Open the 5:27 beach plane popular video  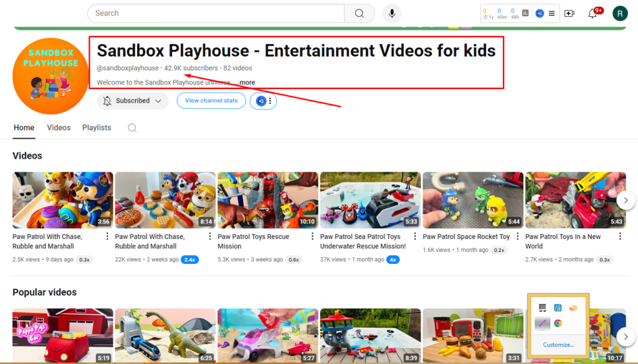pos(268,335)
